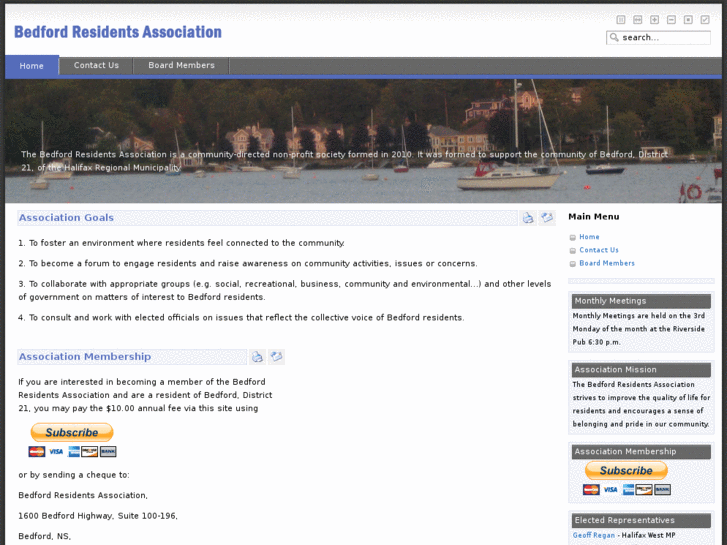Click the sidebar Subscribe button

coord(626,470)
